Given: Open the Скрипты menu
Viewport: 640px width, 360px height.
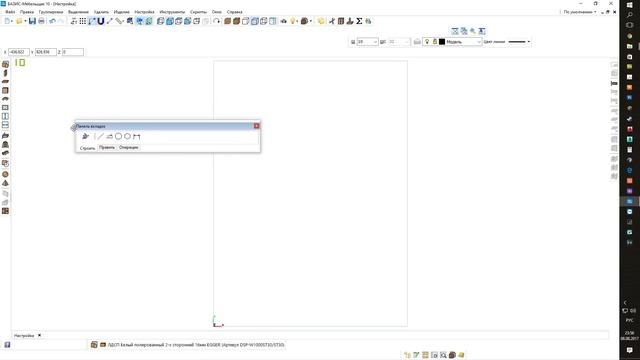Looking at the screenshot, I should pyautogui.click(x=198, y=12).
